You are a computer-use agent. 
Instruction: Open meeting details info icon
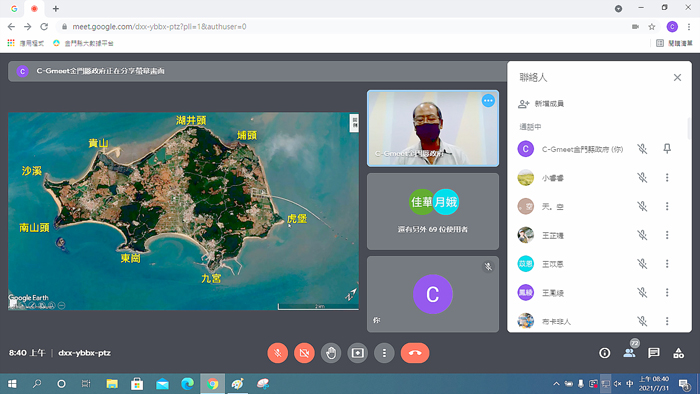pos(604,353)
